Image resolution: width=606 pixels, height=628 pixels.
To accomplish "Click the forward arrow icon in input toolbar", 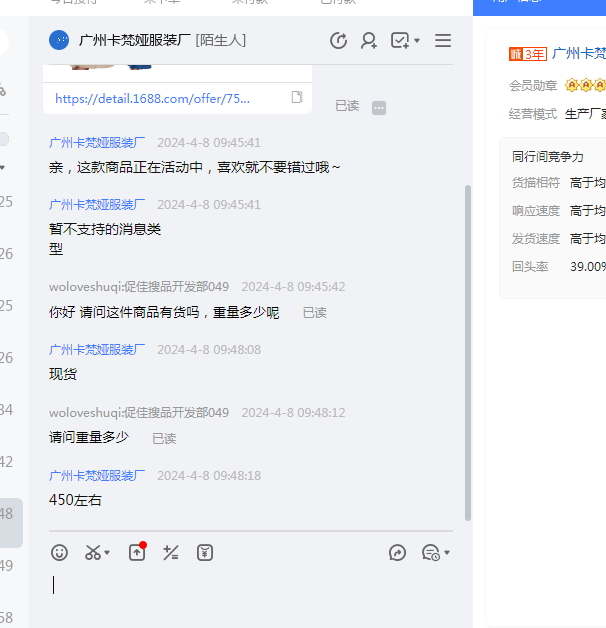I will point(398,552).
